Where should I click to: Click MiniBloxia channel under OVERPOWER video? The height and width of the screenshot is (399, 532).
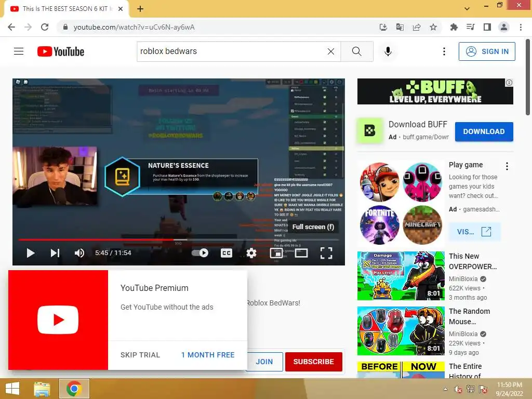[463, 279]
